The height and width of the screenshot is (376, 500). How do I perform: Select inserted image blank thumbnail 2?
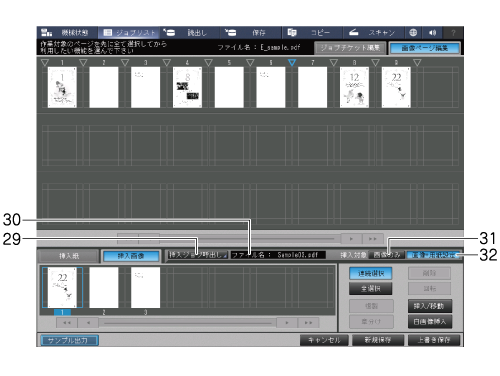click(104, 287)
